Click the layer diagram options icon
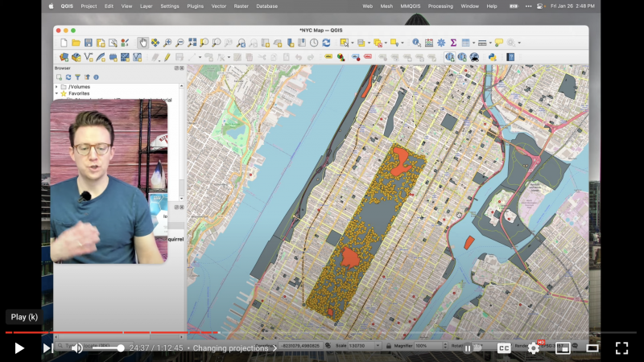 [x=341, y=57]
